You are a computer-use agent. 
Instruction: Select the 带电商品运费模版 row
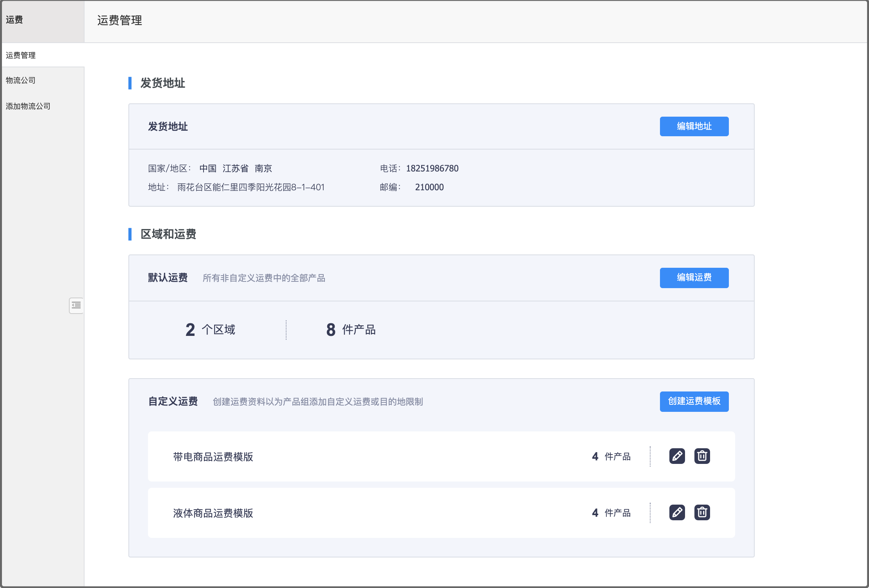(213, 457)
